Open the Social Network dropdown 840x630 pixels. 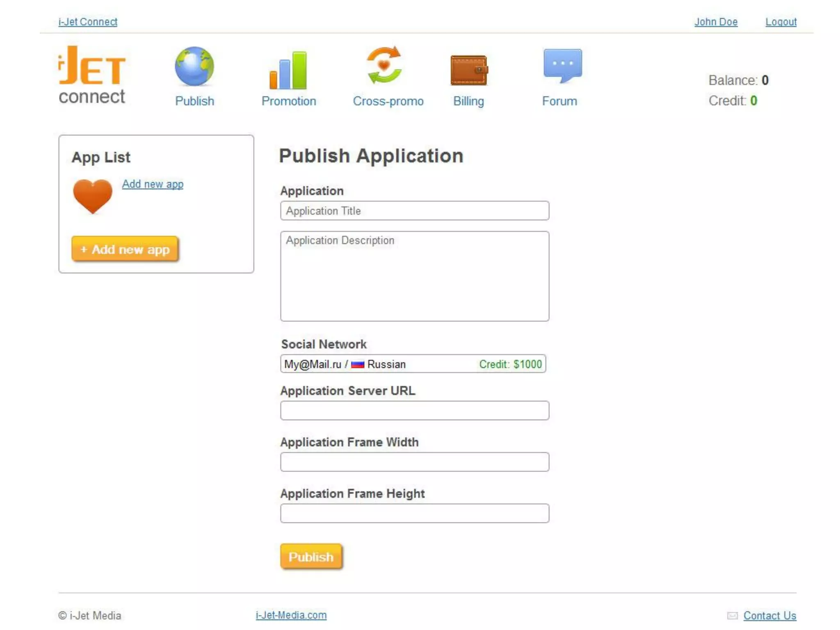(413, 364)
